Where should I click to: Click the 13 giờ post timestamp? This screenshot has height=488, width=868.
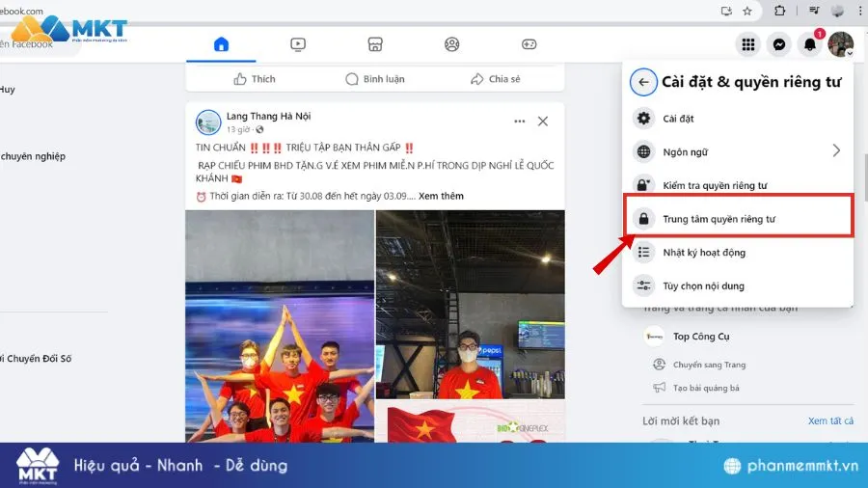238,129
